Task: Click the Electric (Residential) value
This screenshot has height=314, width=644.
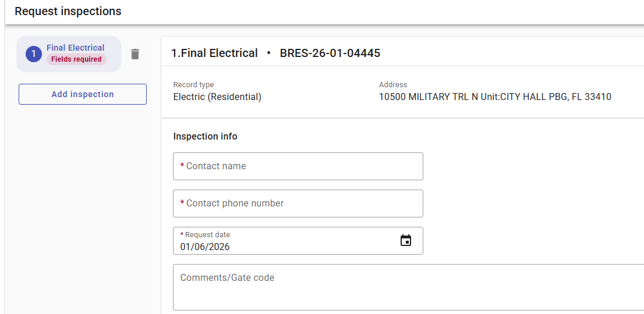Action: (217, 97)
